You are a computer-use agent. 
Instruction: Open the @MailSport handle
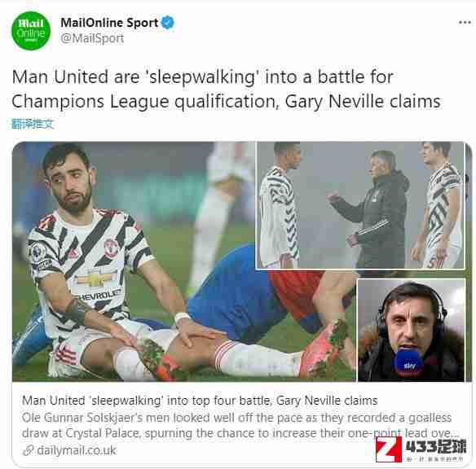pyautogui.click(x=92, y=38)
